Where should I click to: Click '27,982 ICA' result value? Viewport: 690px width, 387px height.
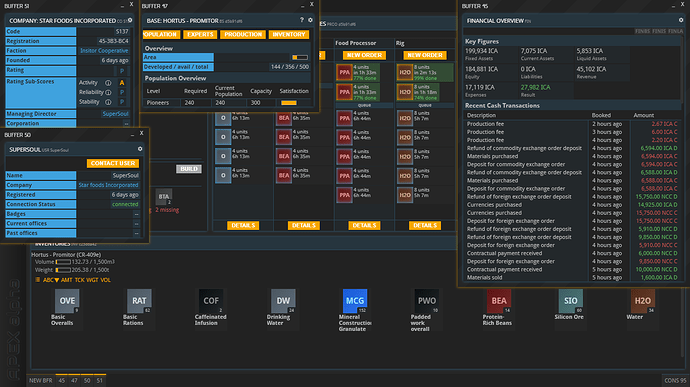point(536,88)
